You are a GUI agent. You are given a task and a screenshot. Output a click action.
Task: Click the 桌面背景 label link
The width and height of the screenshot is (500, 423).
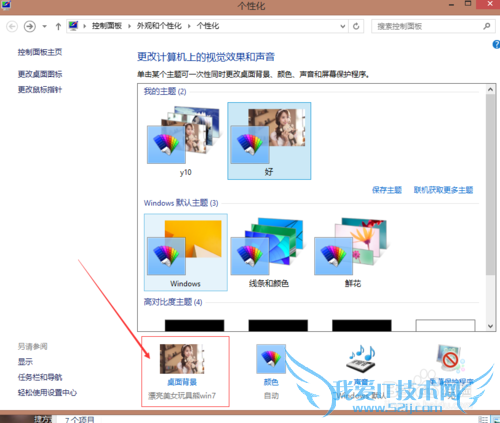pyautogui.click(x=182, y=382)
